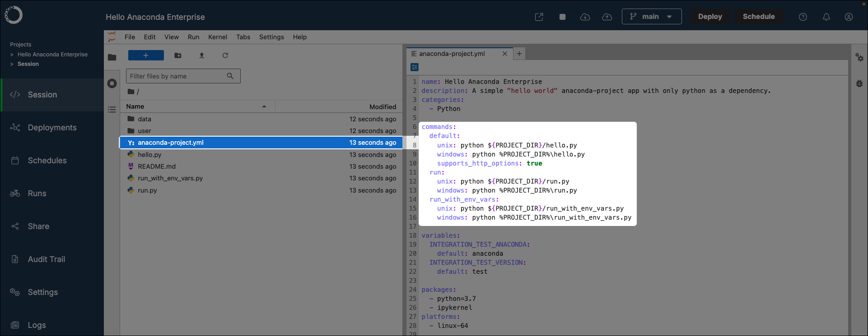Go to Session in left navigation
This screenshot has height=336, width=868.
click(x=52, y=95)
